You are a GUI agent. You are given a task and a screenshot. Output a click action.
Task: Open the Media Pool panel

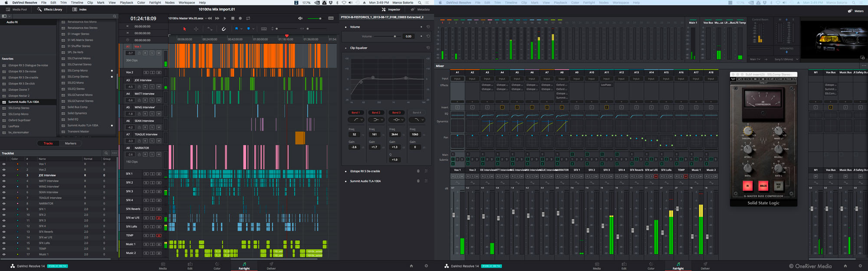pos(16,9)
